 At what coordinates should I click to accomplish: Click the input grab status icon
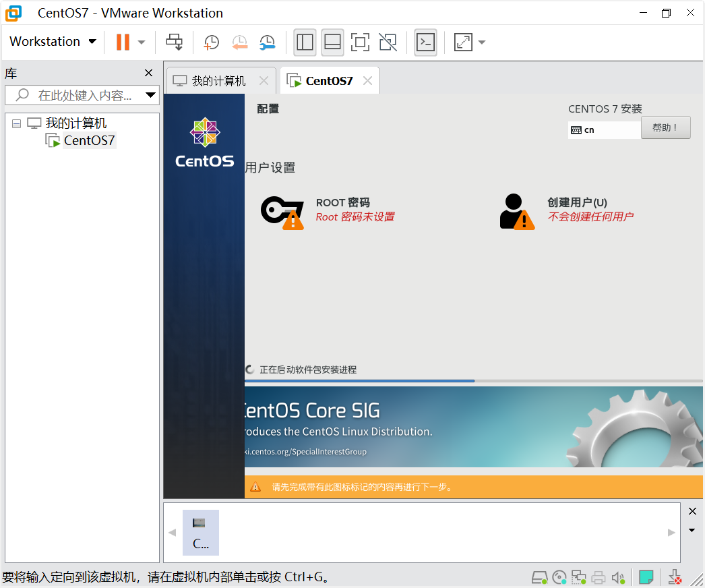click(675, 577)
